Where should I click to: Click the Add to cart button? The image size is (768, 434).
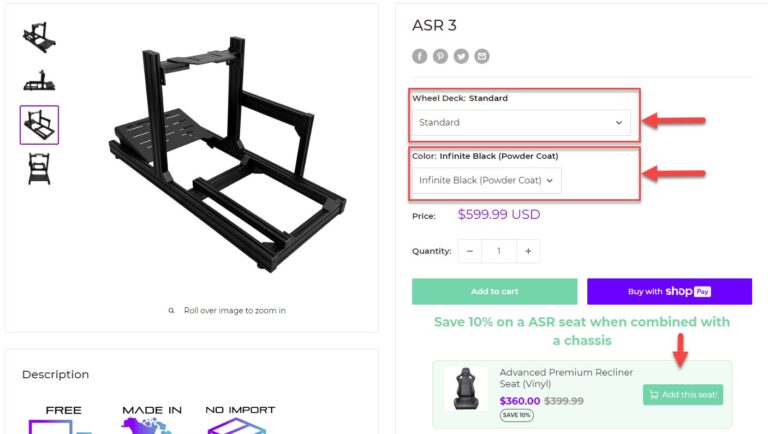(x=494, y=291)
